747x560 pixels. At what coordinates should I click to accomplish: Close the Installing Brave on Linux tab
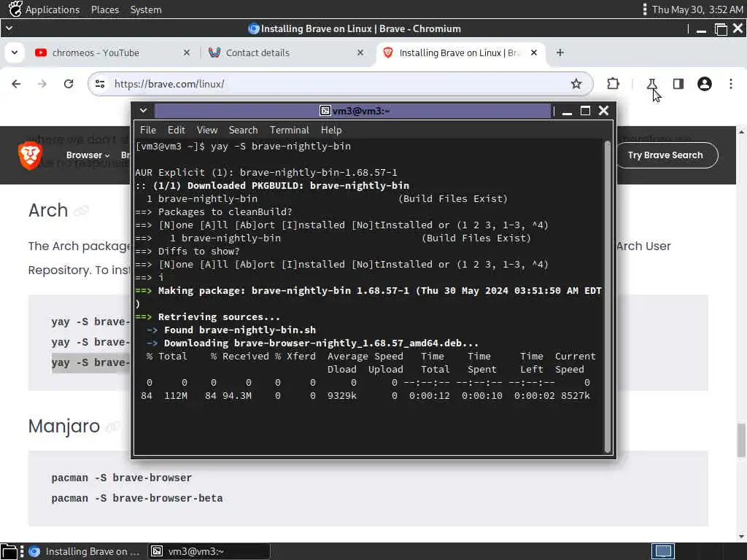534,52
